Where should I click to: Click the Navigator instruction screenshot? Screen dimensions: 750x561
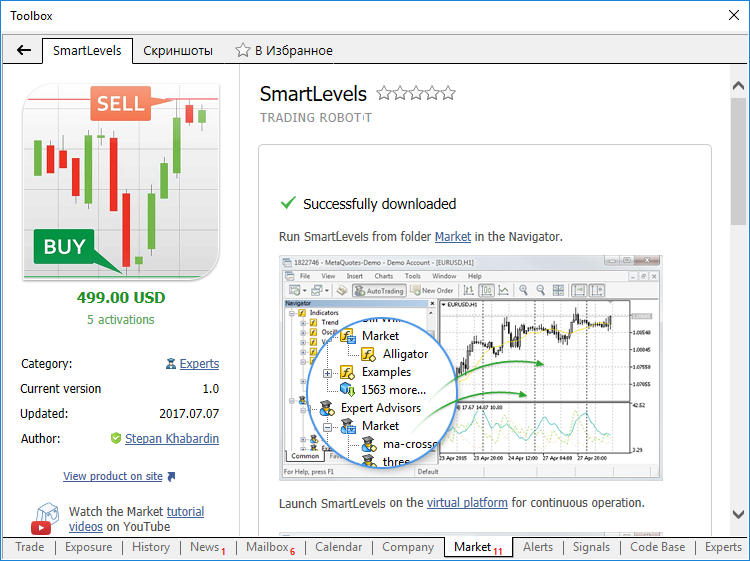click(x=471, y=368)
